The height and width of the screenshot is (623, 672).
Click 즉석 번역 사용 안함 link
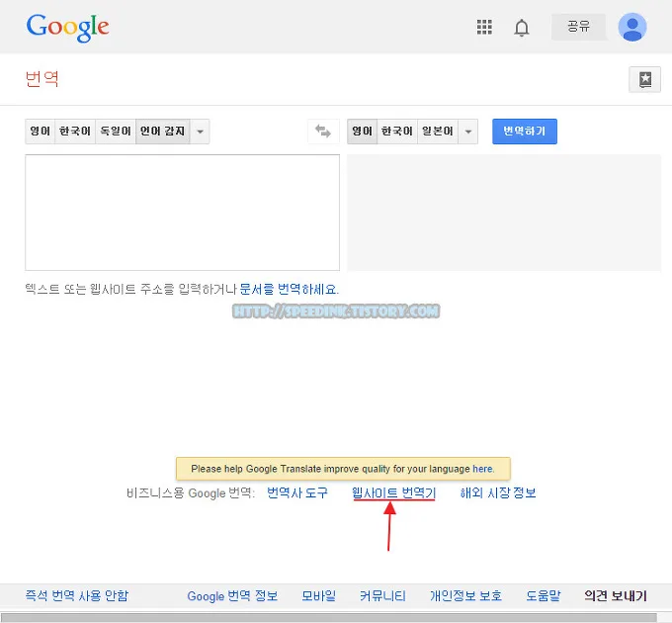(77, 595)
